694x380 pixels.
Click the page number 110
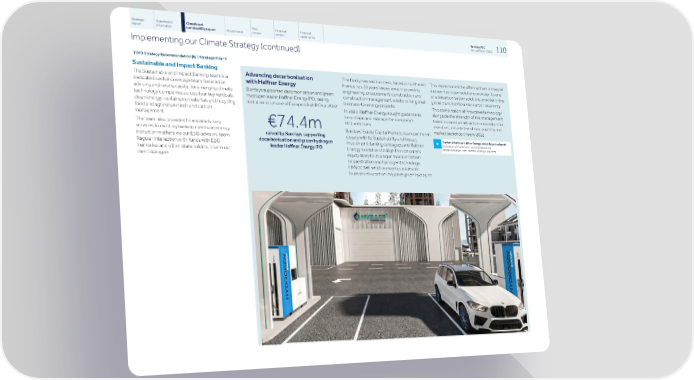point(501,50)
